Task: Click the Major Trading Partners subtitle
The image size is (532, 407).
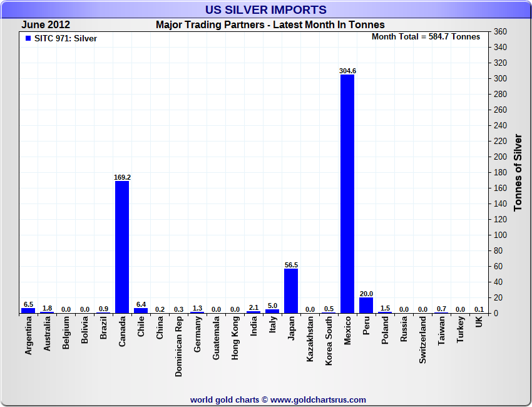Action: point(270,25)
